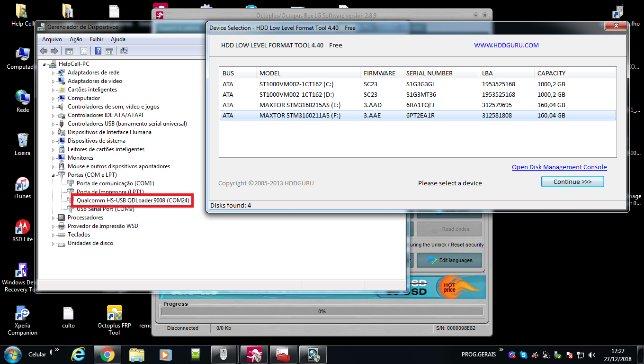Select the ST1000VM002-1CT162 (D:) disk row
This screenshot has height=364, width=644.
(418, 95)
